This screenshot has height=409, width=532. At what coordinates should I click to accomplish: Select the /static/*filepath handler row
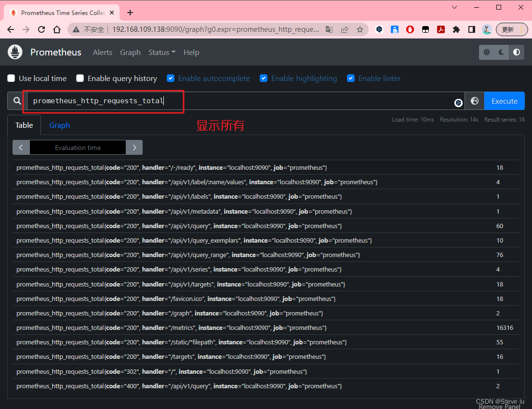266,342
